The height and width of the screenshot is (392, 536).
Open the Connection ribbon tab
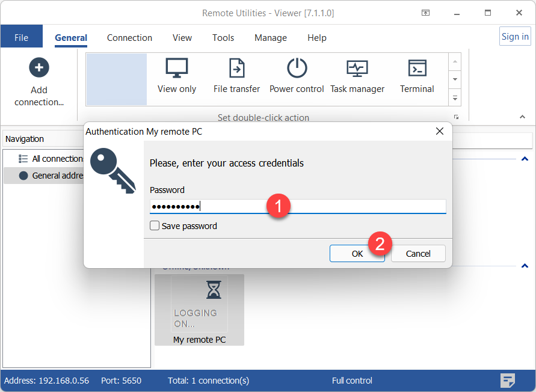point(129,37)
